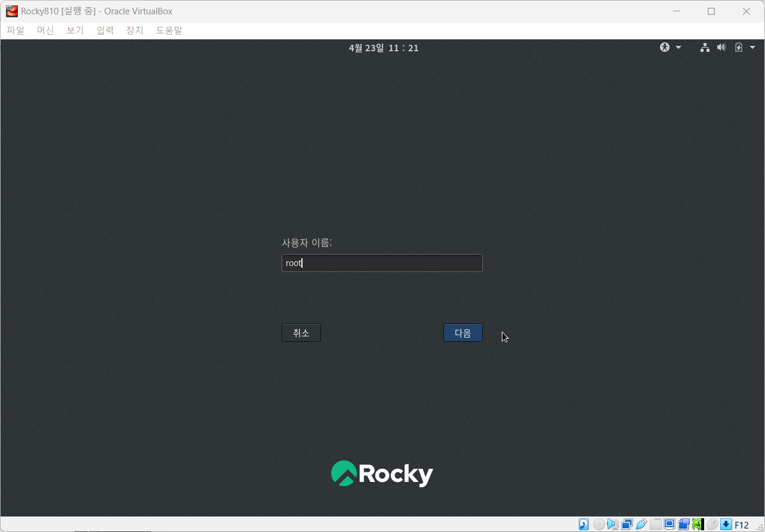Click the green CPU virtualization status icon

tap(698, 524)
